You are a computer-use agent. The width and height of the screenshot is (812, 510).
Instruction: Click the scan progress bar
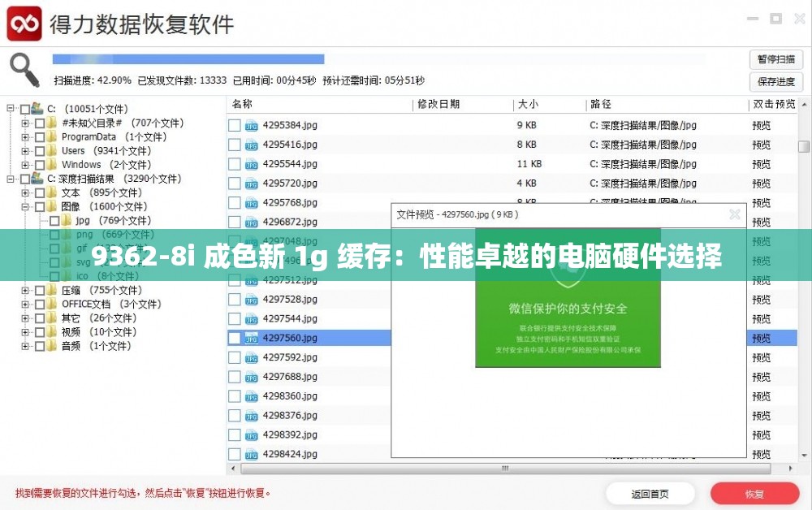pyautogui.click(x=187, y=58)
